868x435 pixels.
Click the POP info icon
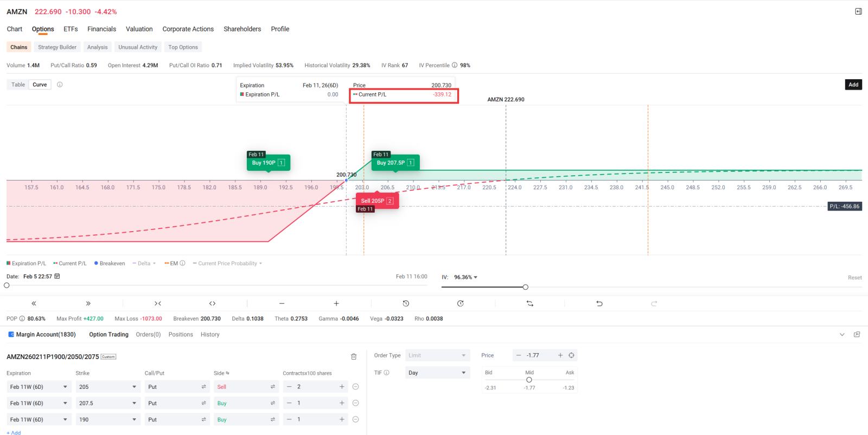click(x=22, y=319)
